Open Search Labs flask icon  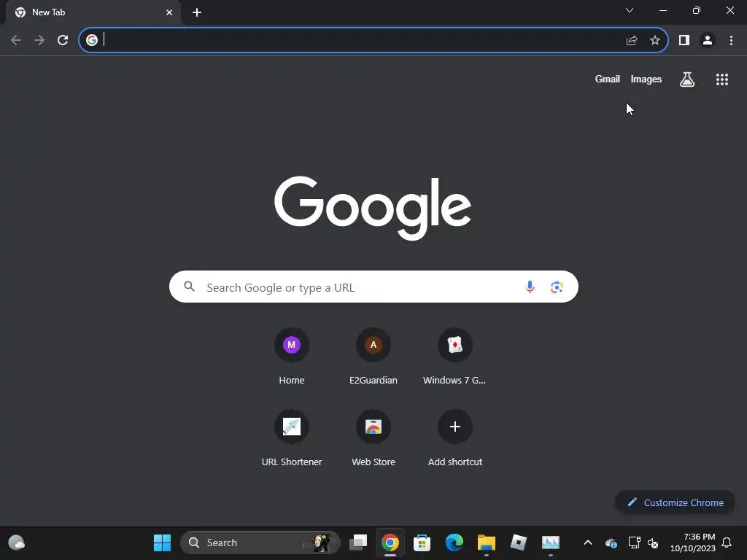687,79
